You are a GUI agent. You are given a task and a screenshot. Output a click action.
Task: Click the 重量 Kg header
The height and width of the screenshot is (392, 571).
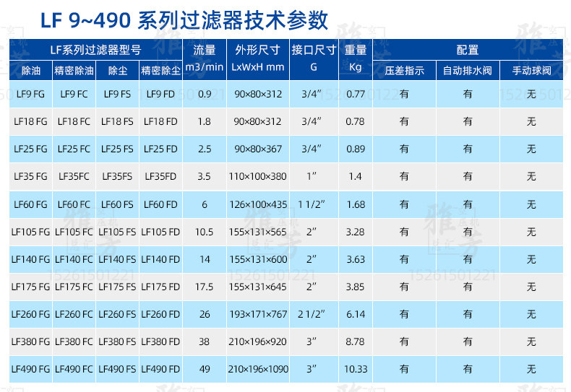pyautogui.click(x=356, y=59)
